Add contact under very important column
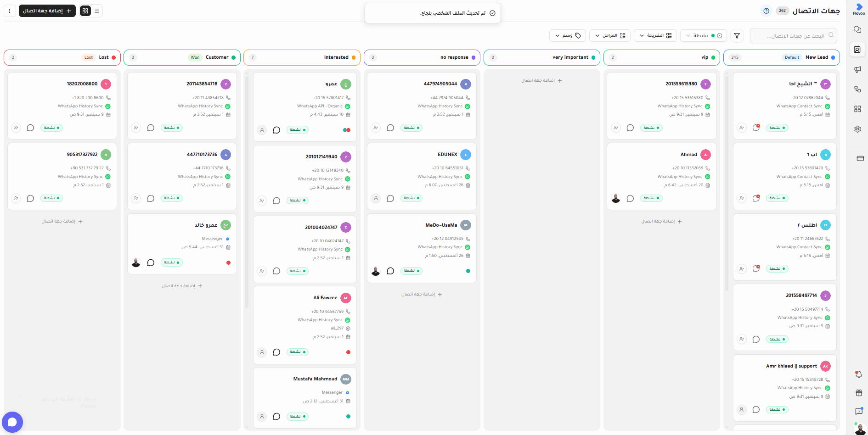Viewport: 868px width, 435px height. 541,80
